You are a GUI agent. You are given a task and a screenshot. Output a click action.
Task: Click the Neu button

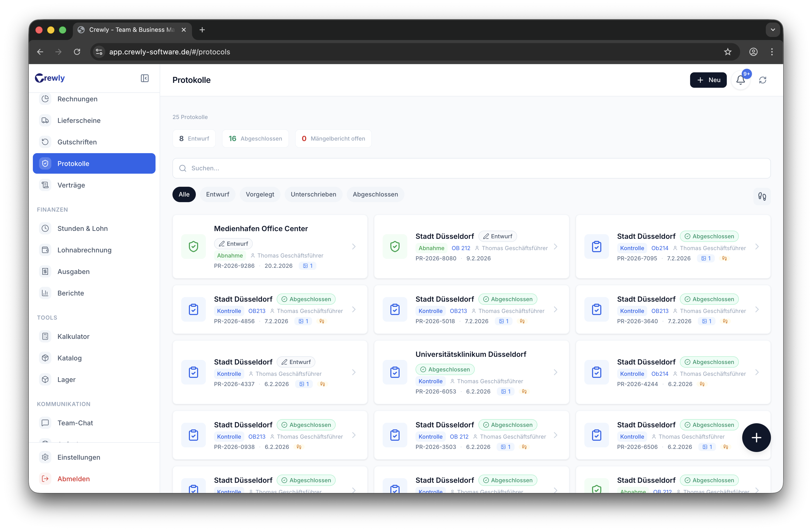708,80
